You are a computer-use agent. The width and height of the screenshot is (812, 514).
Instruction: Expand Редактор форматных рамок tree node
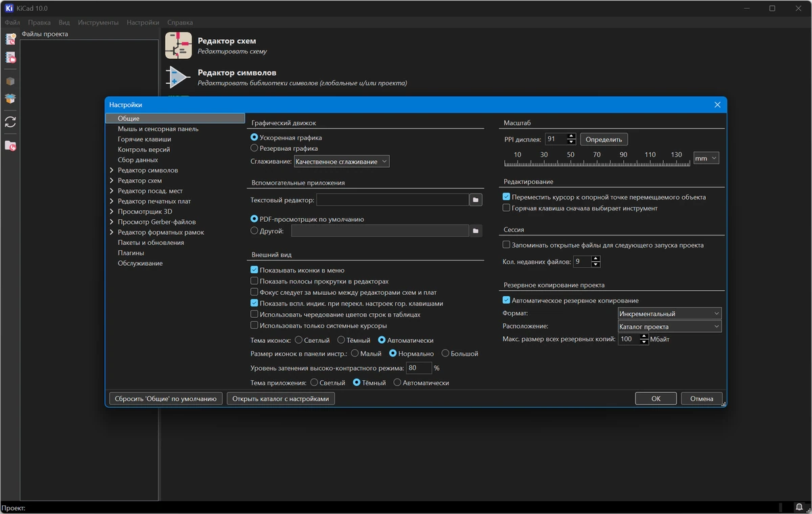112,232
